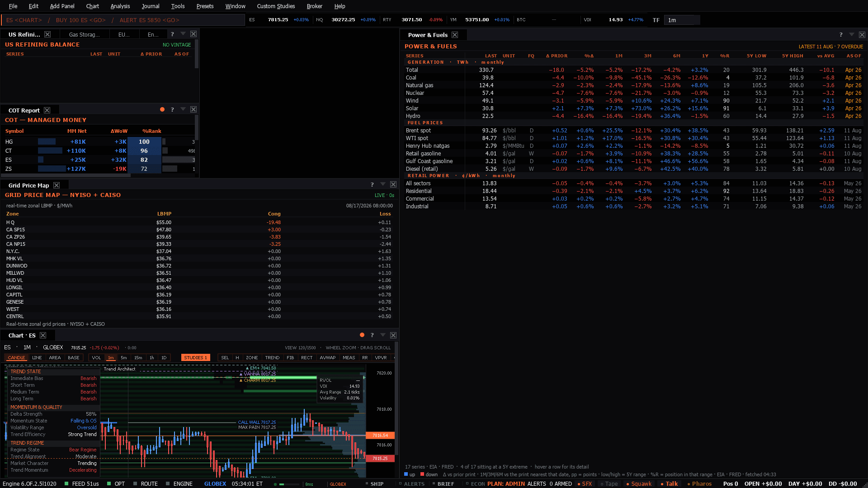Switch chart interval to 5m

[x=124, y=357]
